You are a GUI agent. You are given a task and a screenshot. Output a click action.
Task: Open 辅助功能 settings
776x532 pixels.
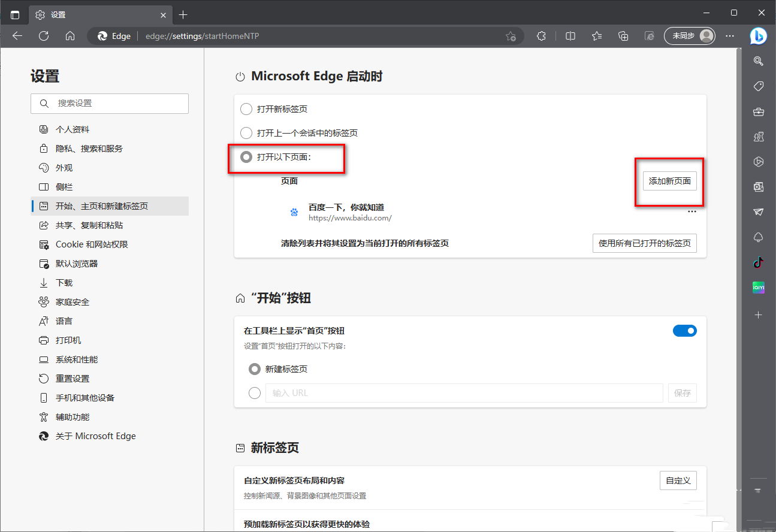[110, 417]
